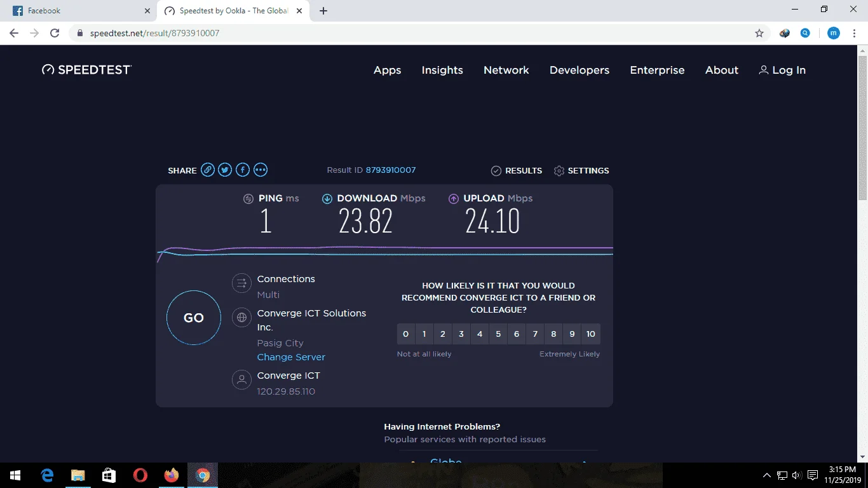
Task: Click the Converge ICT Solutions Inc. server name
Action: (311, 320)
